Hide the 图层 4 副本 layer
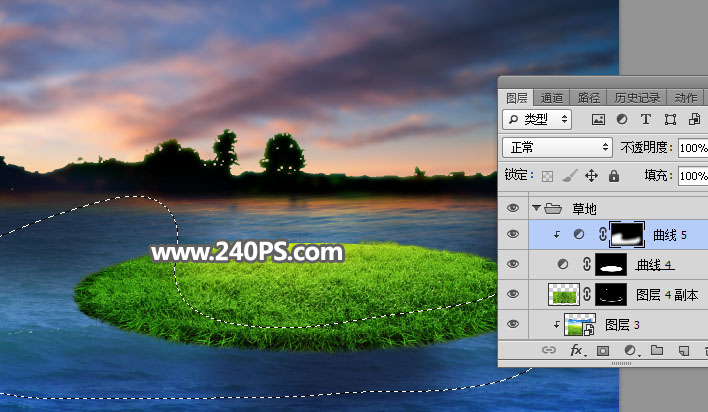Screen dimensions: 708x412 coord(513,294)
